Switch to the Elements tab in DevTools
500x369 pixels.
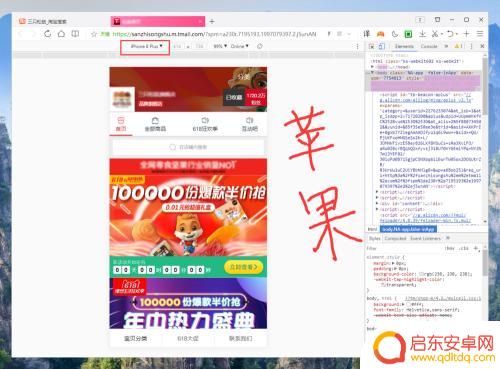404,46
